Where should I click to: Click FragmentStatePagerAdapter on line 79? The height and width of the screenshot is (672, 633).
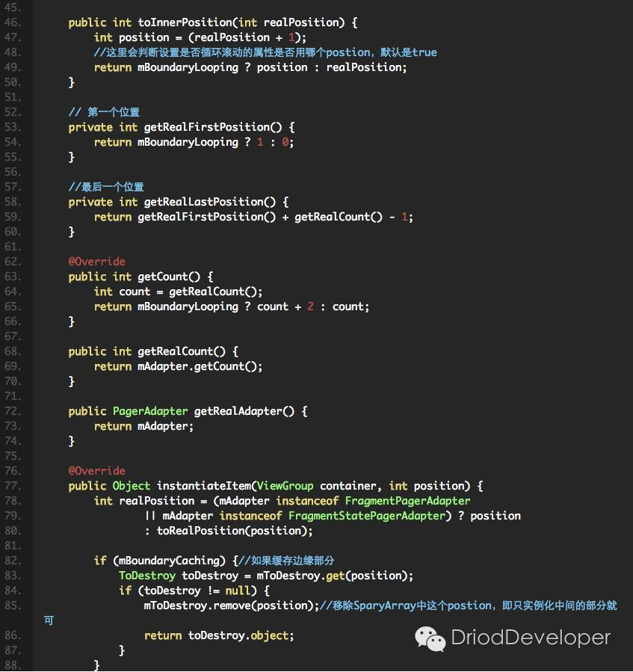coord(367,516)
